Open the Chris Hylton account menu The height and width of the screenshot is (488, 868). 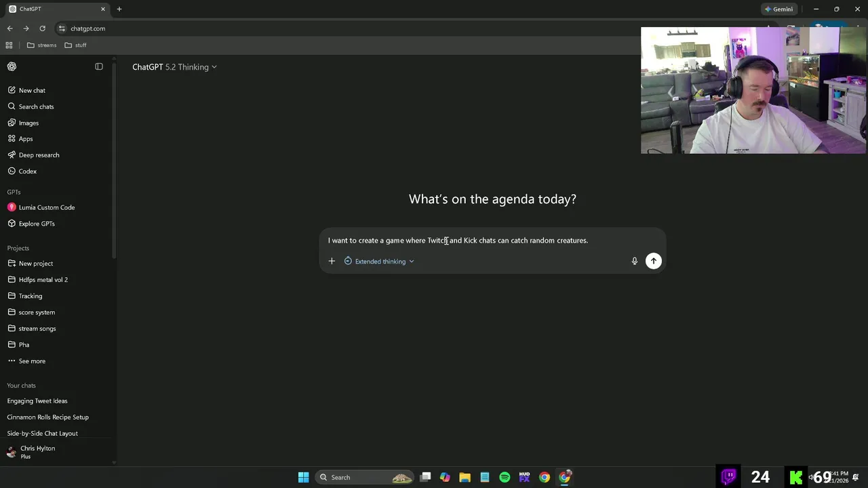[56, 452]
